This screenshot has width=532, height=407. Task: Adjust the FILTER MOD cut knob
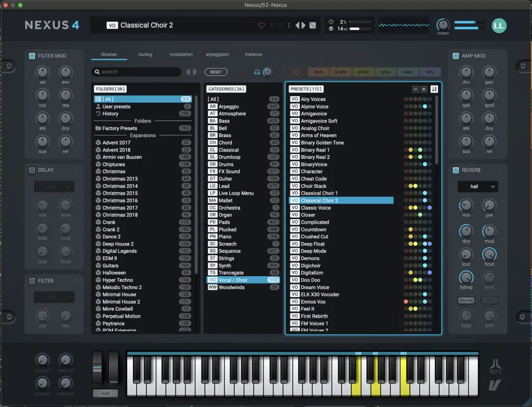pos(43,96)
